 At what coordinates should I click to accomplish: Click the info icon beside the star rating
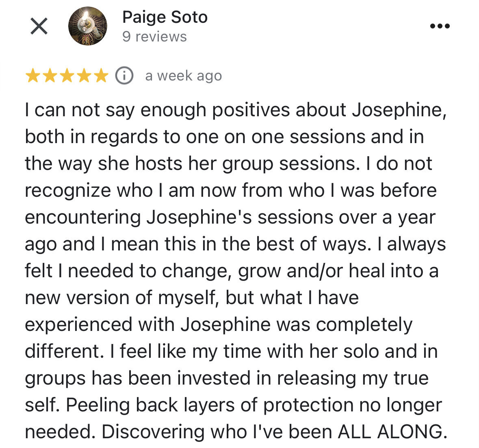124,76
